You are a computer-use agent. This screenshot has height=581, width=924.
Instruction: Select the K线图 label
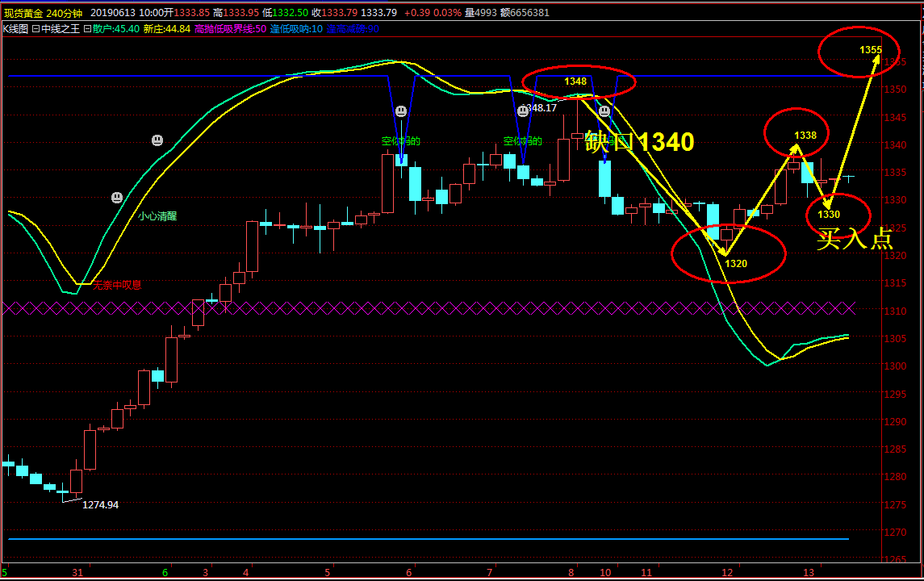pos(15,29)
